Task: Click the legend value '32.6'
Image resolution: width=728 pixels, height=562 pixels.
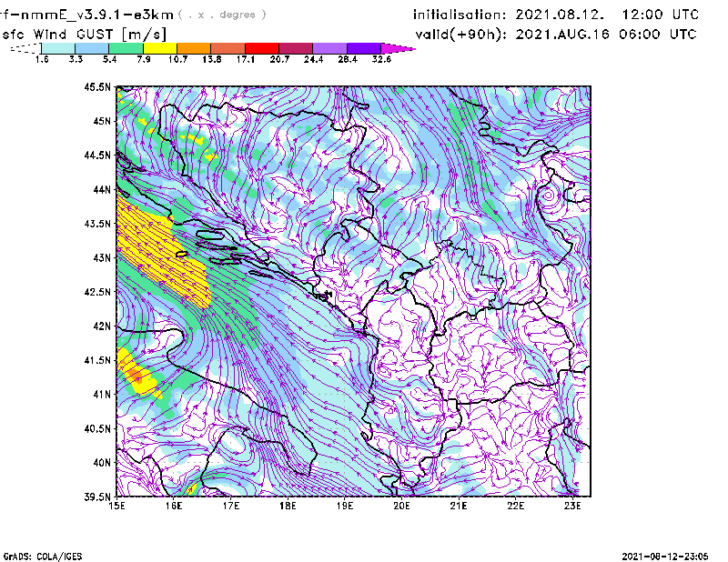Action: pyautogui.click(x=381, y=59)
